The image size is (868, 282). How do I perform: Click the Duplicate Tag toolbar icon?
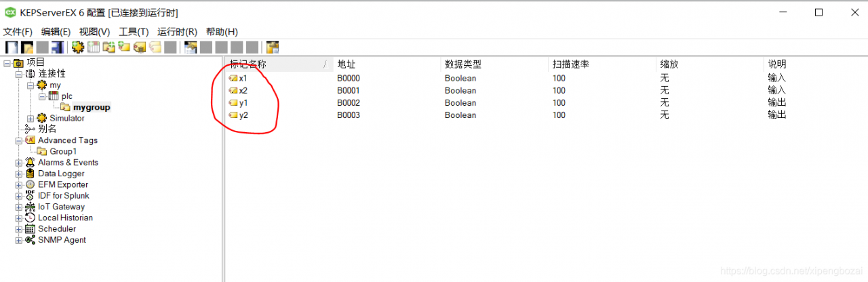(155, 47)
